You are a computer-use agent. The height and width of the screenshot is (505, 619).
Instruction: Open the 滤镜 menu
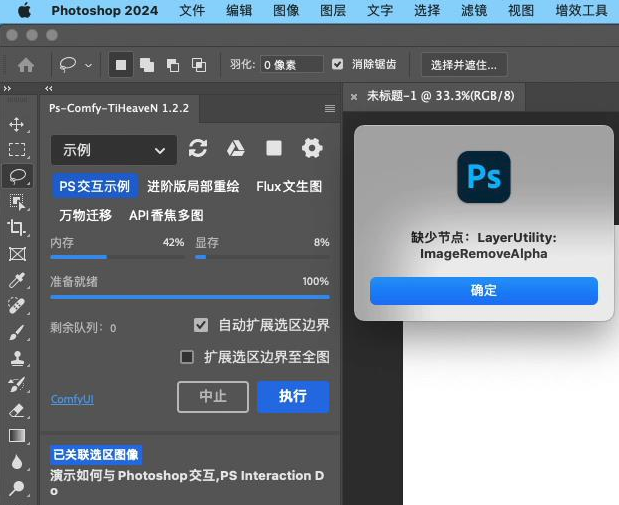474,11
